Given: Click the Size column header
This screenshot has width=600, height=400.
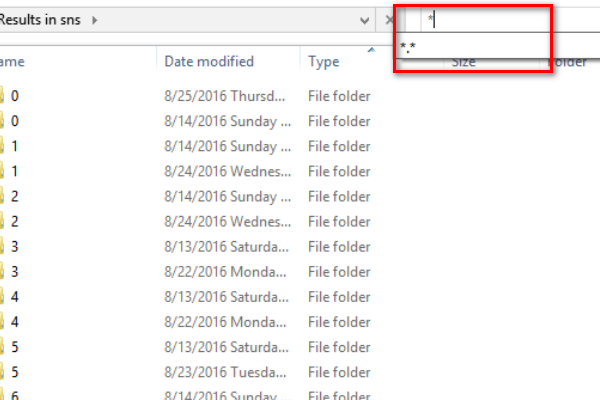Looking at the screenshot, I should point(463,62).
